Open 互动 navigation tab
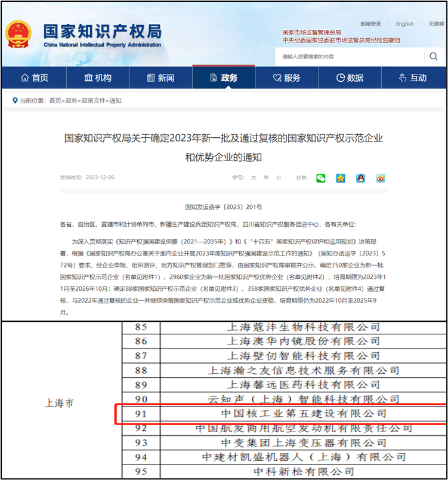Image resolution: width=448 pixels, height=480 pixels. [413, 78]
